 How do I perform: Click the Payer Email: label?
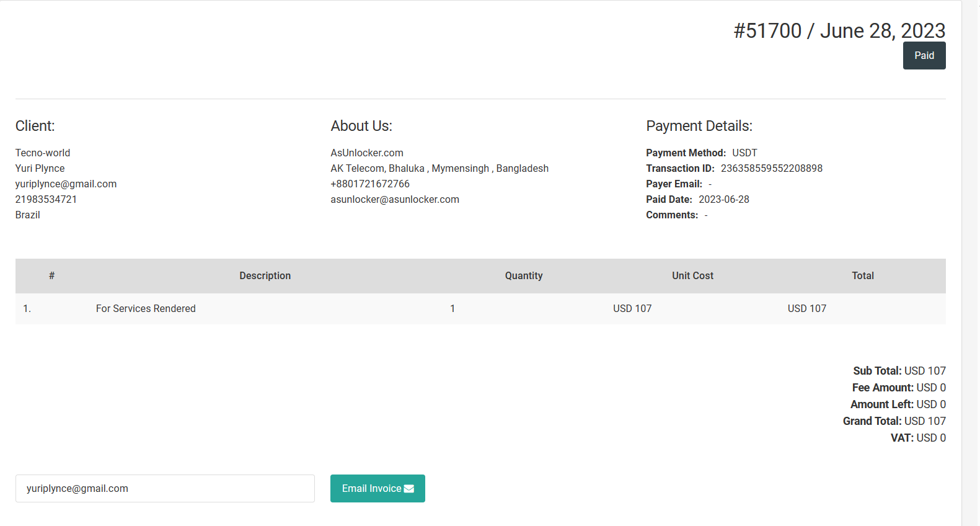[674, 184]
